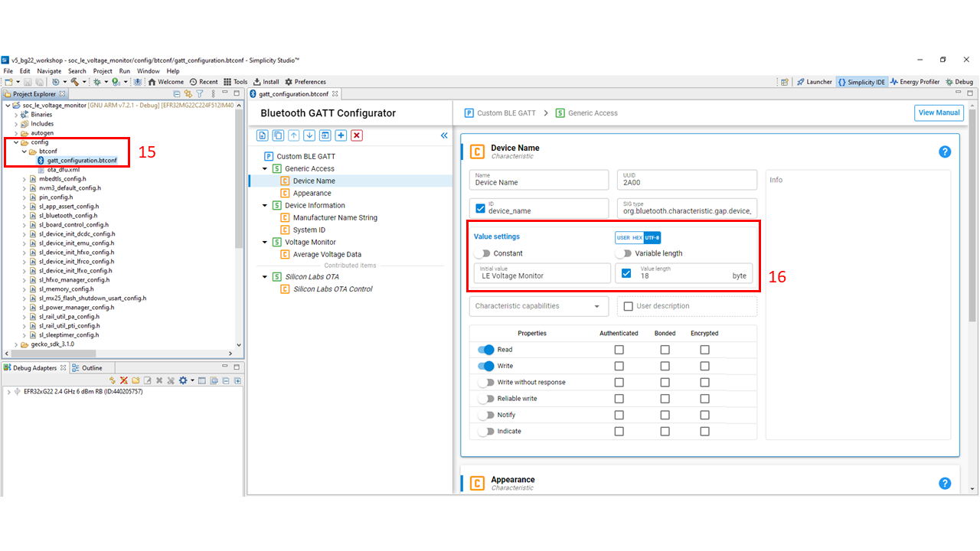The height and width of the screenshot is (551, 980).
Task: Expand EFR32xG22 debug adapter entry
Action: (8, 392)
